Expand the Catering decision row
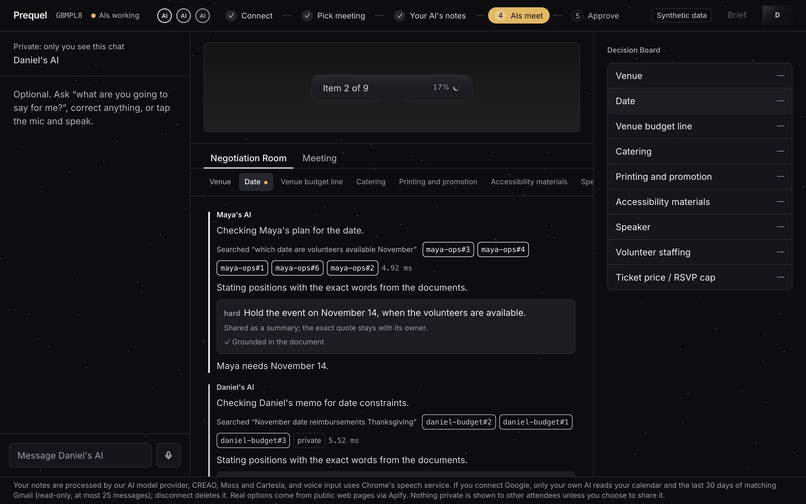 click(x=700, y=151)
